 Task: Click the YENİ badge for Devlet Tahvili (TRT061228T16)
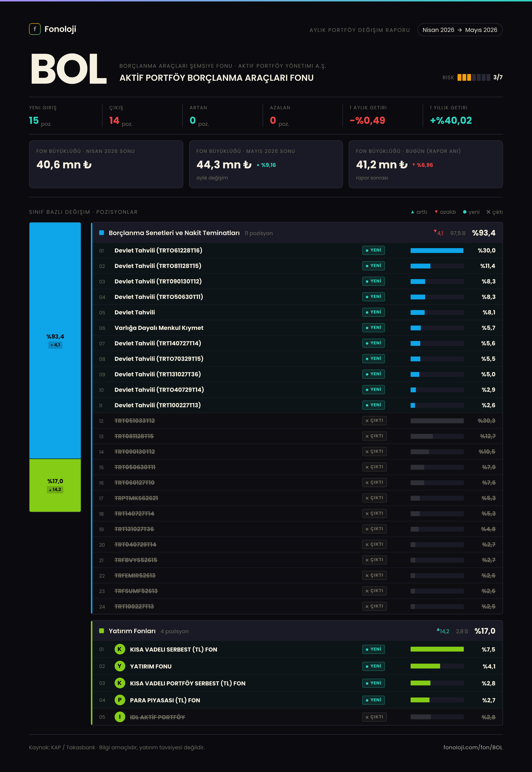tap(373, 250)
